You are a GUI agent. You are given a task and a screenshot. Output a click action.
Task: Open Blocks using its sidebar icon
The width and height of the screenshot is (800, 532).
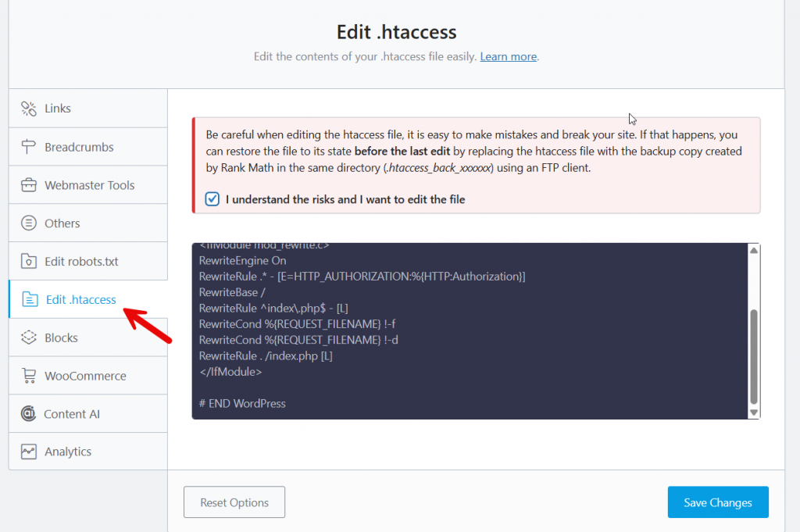click(x=30, y=337)
